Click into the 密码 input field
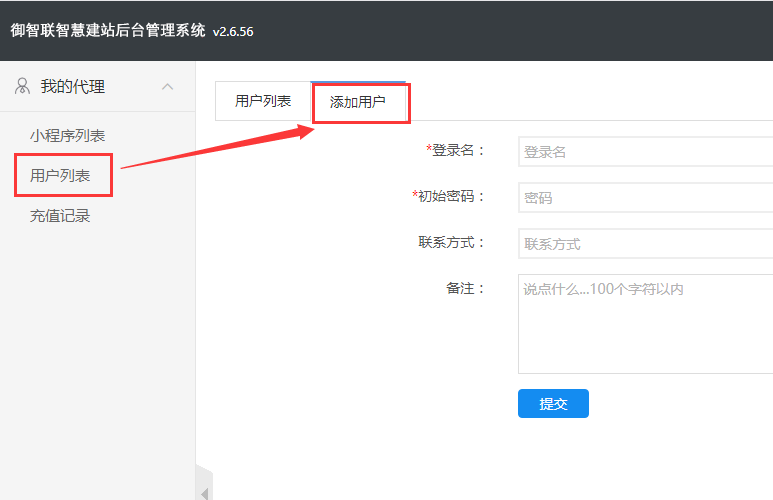The height and width of the screenshot is (500, 773). pos(645,198)
